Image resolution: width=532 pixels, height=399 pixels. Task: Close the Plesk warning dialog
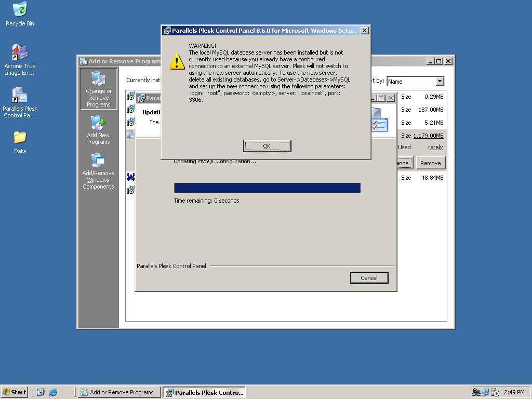pos(364,31)
